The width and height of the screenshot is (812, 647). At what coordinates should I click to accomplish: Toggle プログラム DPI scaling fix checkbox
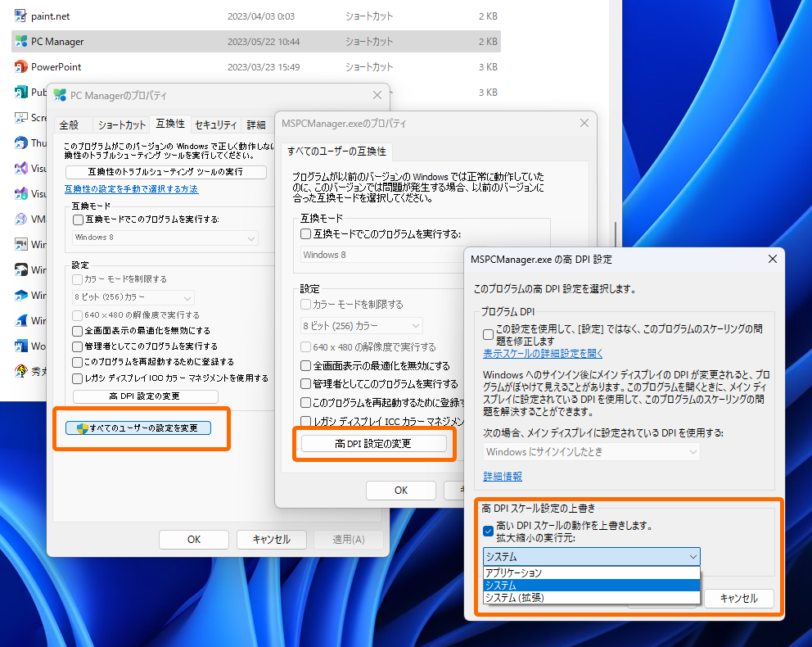488,335
